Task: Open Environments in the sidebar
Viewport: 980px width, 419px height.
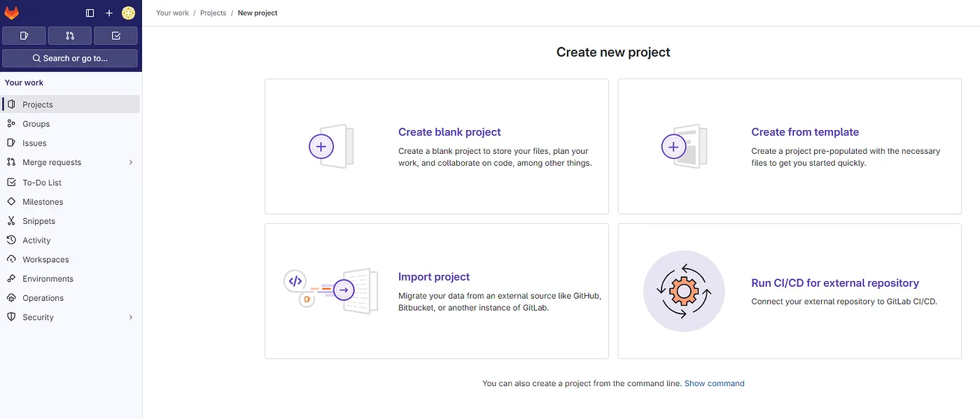Action: tap(48, 278)
